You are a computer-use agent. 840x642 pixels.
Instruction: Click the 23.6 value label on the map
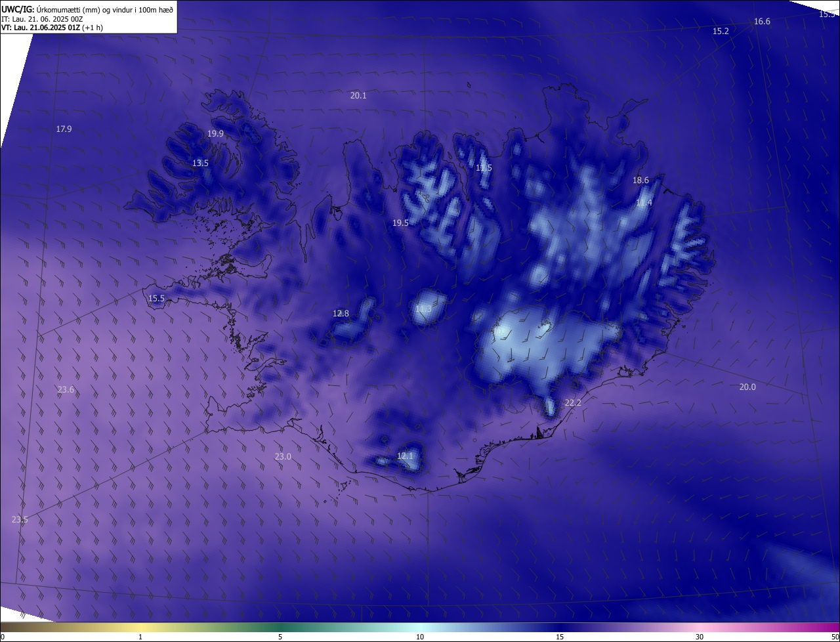(66, 390)
